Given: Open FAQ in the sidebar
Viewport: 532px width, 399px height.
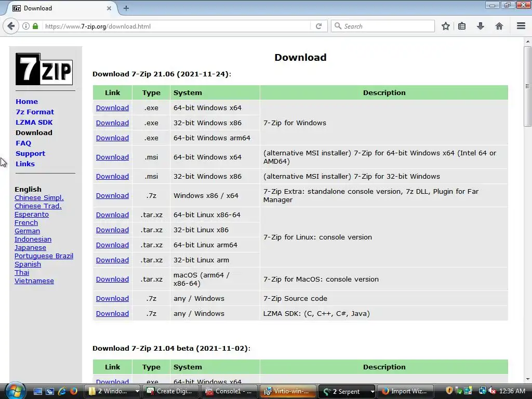Looking at the screenshot, I should pyautogui.click(x=23, y=143).
